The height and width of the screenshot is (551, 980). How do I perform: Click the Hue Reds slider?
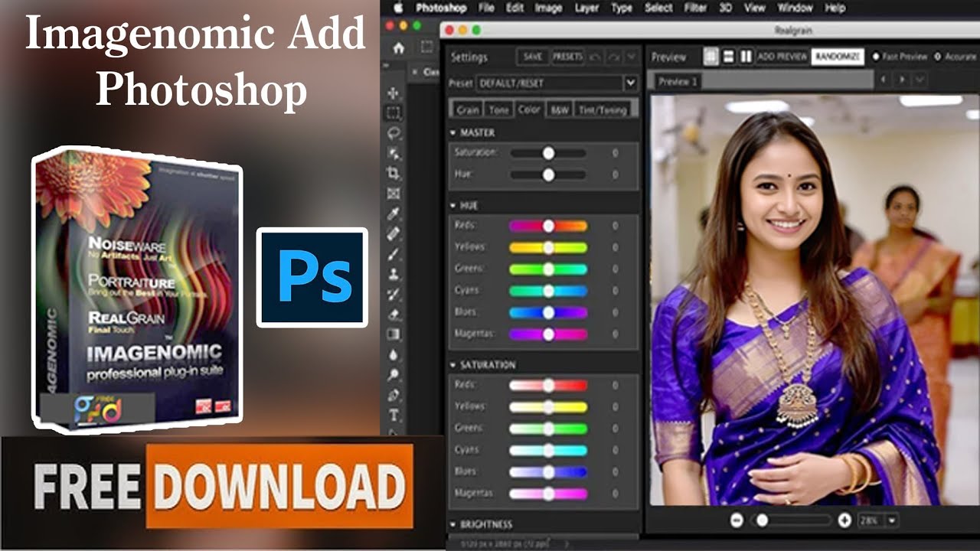(x=548, y=226)
